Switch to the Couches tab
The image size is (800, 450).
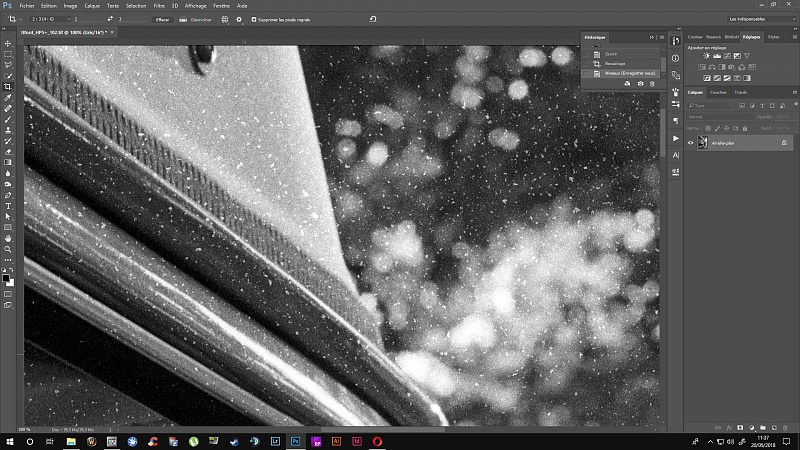tap(718, 92)
